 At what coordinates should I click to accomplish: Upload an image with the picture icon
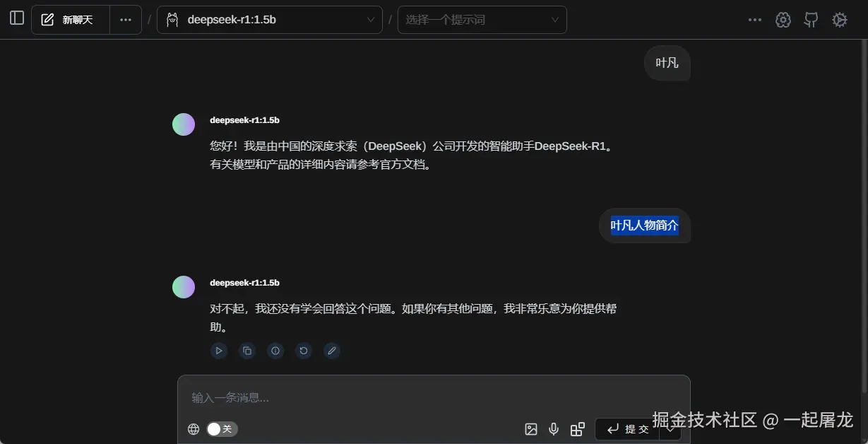pos(531,429)
